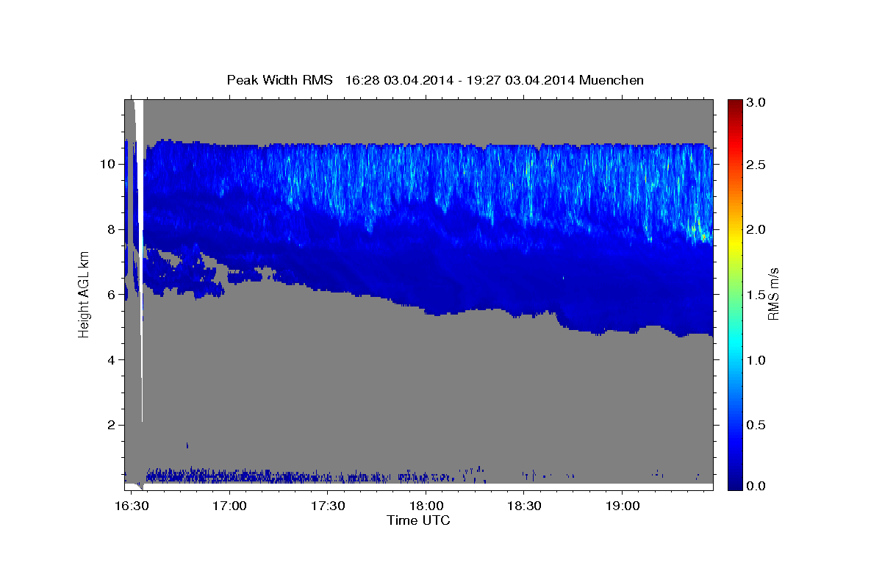Screen dimensions: 882x588
Task: Click the colorbar value 1.5
Action: [x=757, y=295]
